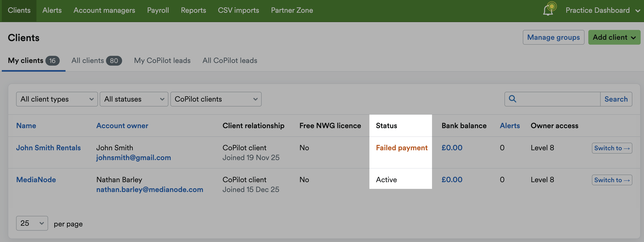The height and width of the screenshot is (242, 644).
Task: Click the search magnifier icon
Action: click(513, 99)
